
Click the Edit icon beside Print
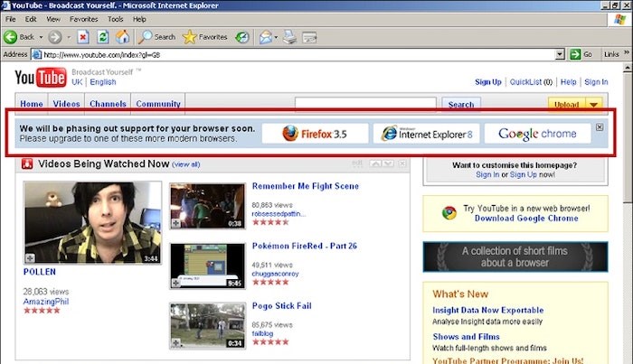coord(309,37)
